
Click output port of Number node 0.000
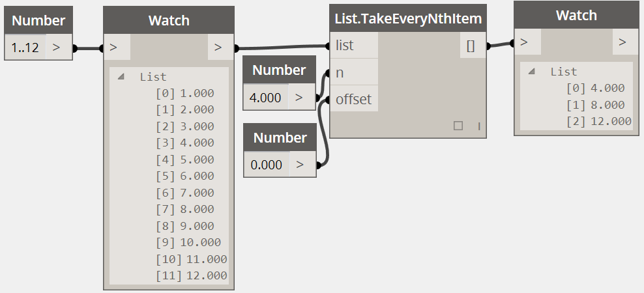299,164
